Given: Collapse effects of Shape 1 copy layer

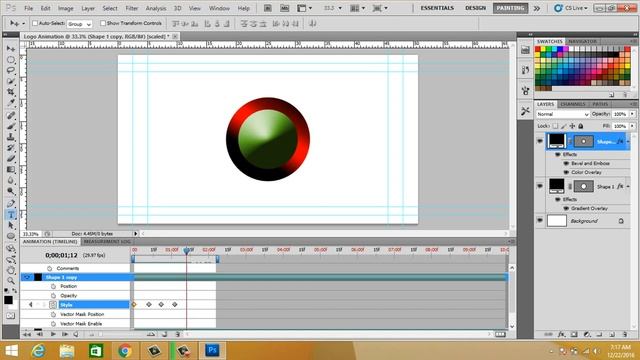Looking at the screenshot, I should point(628,142).
